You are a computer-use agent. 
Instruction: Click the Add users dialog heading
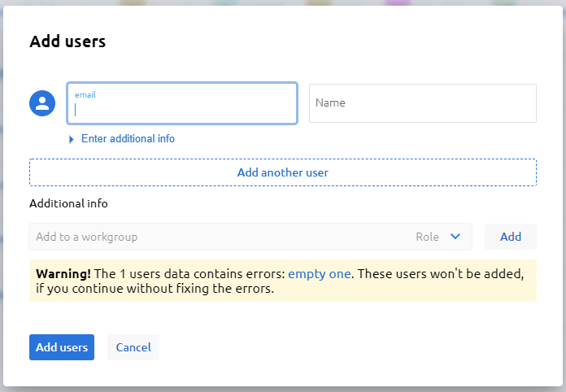coord(67,41)
